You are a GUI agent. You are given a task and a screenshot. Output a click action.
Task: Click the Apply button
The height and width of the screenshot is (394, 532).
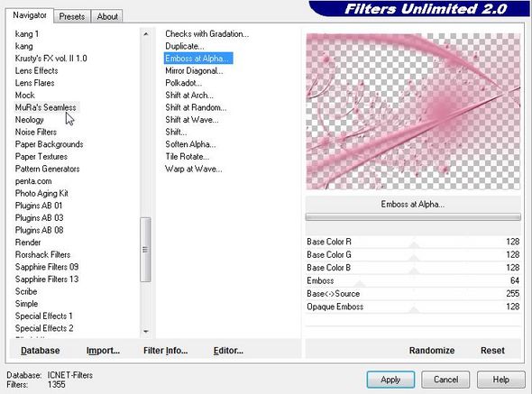point(390,380)
